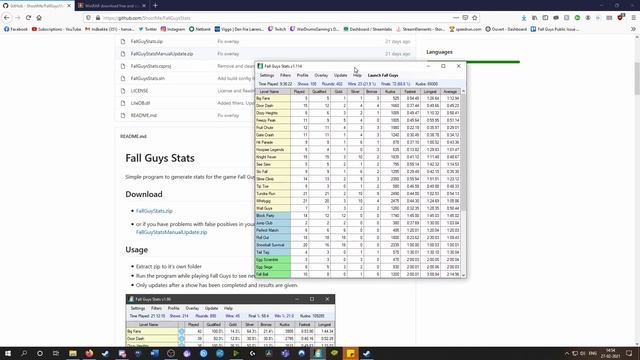Click file icon beside LICENSE

click(123, 91)
